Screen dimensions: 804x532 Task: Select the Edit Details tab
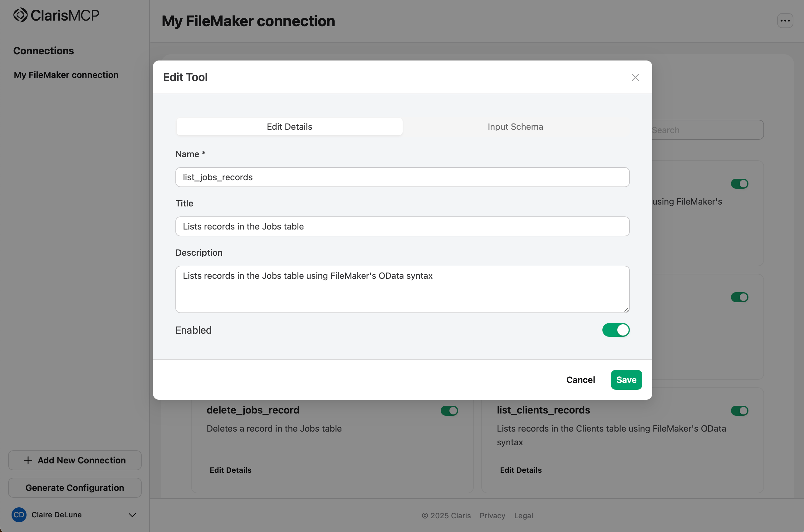289,127
